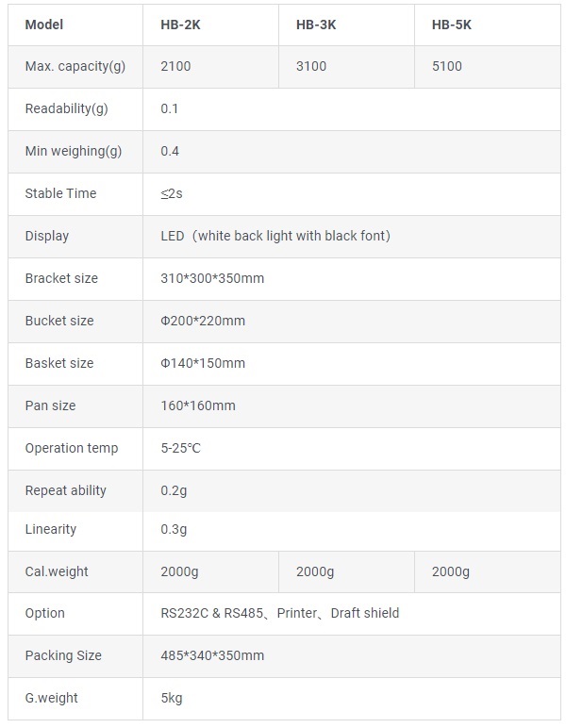
Task: Click the 5100 max capacity value
Action: pyautogui.click(x=447, y=67)
